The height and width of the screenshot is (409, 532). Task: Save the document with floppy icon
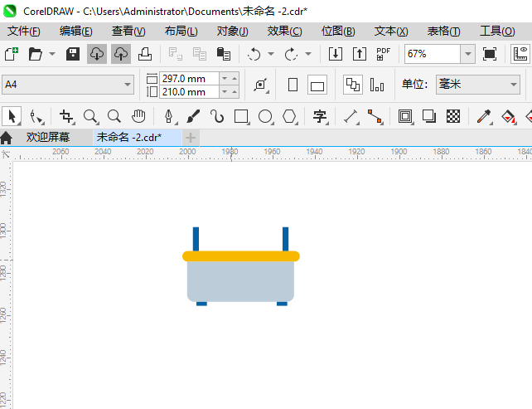(73, 54)
